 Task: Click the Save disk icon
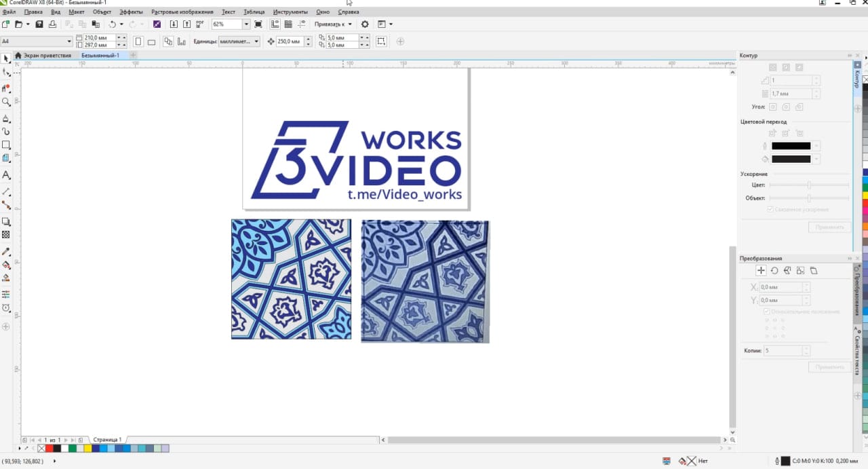39,24
